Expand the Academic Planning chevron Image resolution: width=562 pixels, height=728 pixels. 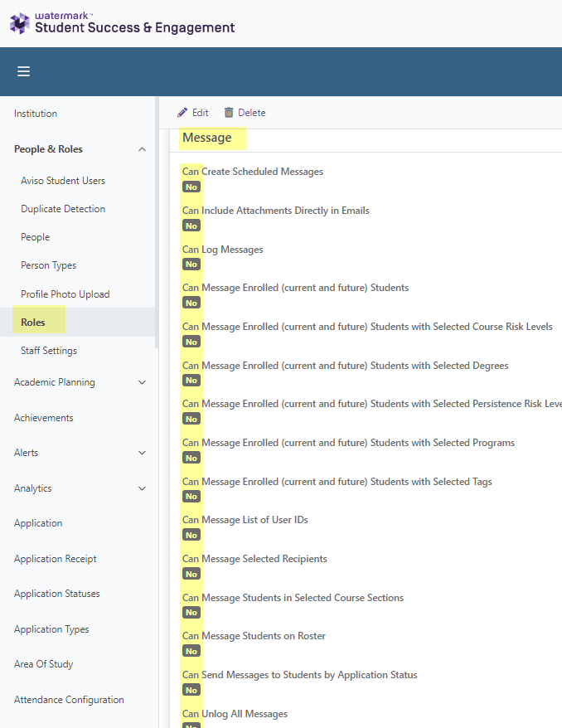[142, 382]
